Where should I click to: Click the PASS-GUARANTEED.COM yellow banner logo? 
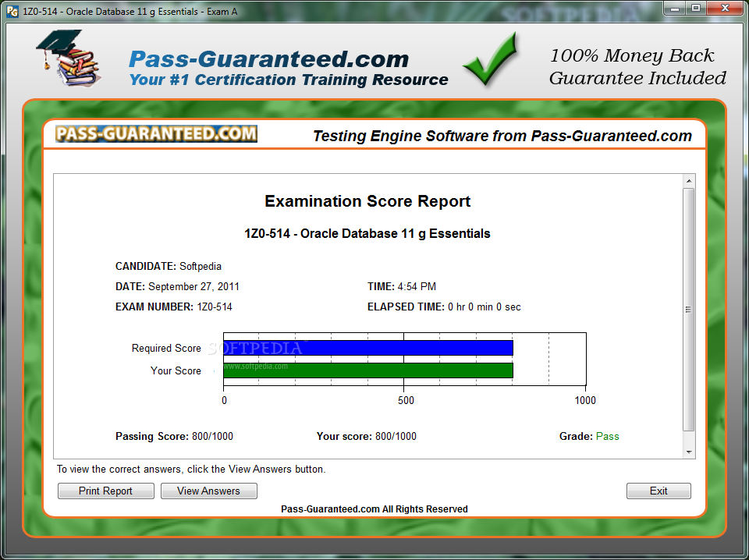(x=156, y=133)
